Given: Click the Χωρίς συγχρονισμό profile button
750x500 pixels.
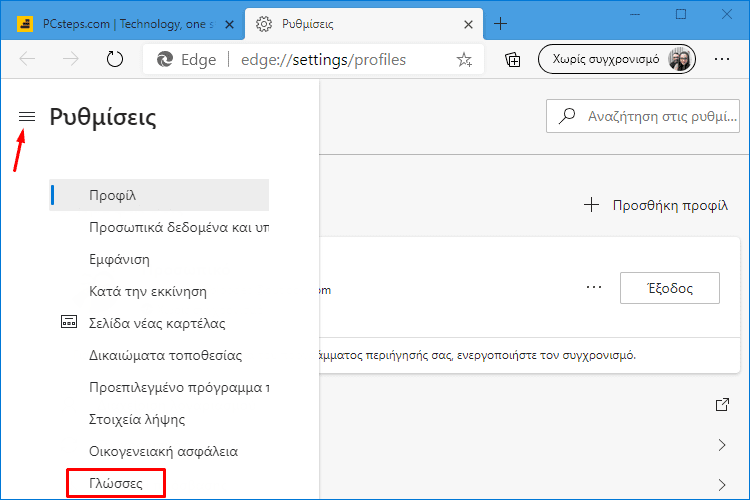Looking at the screenshot, I should [617, 59].
